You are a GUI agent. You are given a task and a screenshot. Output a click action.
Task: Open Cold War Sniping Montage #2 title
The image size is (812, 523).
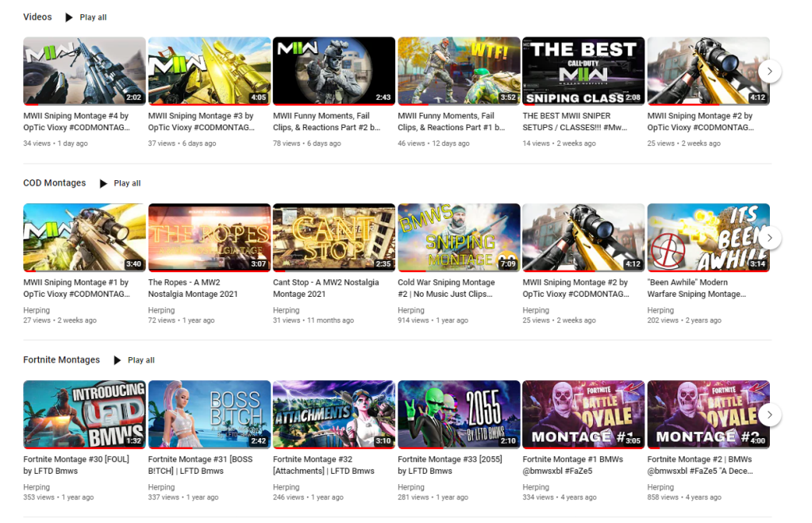coord(446,288)
